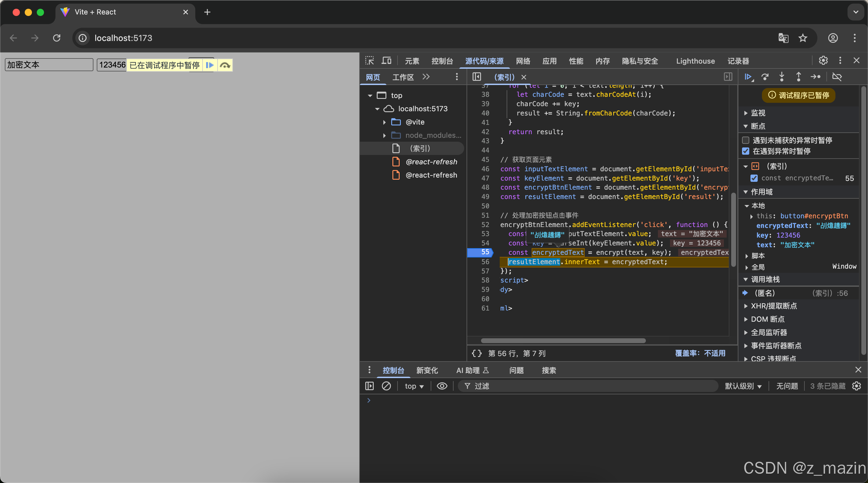
Task: Enable pause on uncaught exceptions checkbox
Action: click(746, 140)
